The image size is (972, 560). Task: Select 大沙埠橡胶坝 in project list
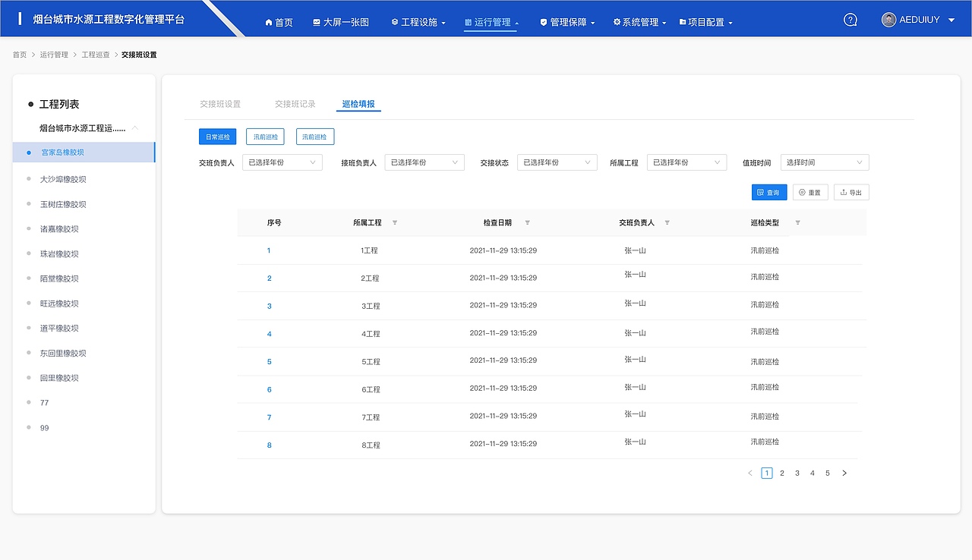tap(63, 180)
